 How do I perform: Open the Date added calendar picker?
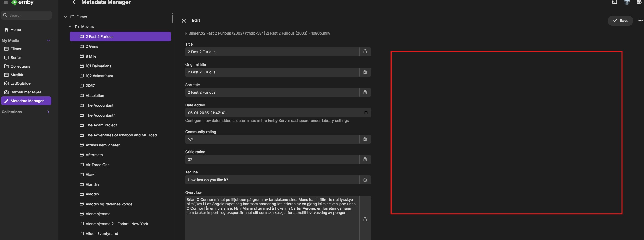coord(366,113)
